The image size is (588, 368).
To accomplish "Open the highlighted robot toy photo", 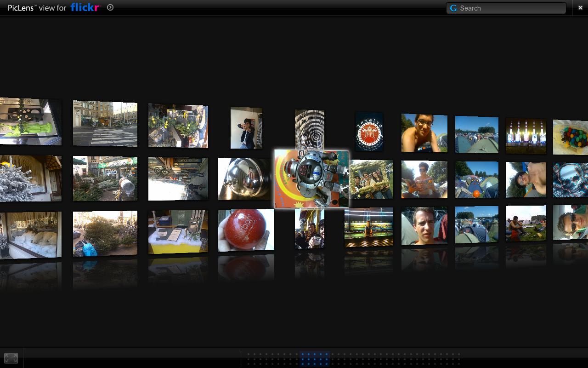I will coord(311,179).
